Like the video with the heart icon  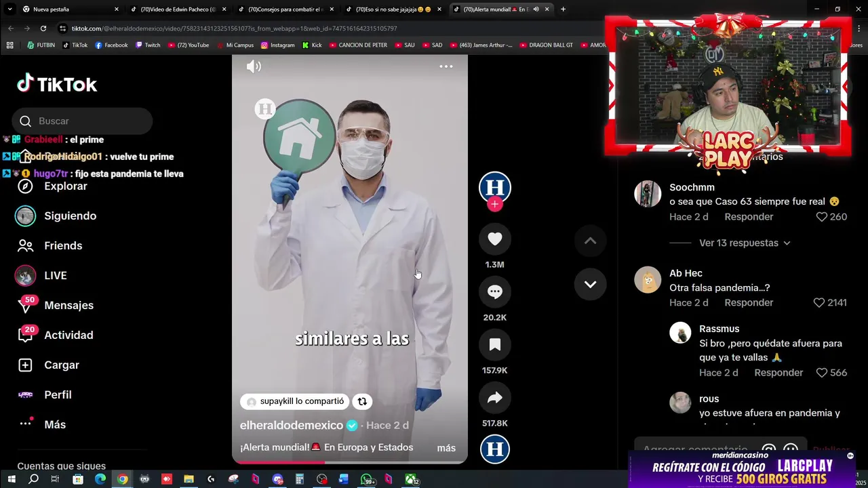click(x=495, y=239)
